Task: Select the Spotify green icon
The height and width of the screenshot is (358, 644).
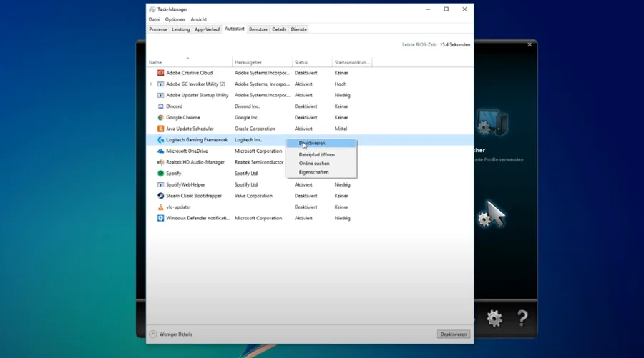Action: coord(160,174)
